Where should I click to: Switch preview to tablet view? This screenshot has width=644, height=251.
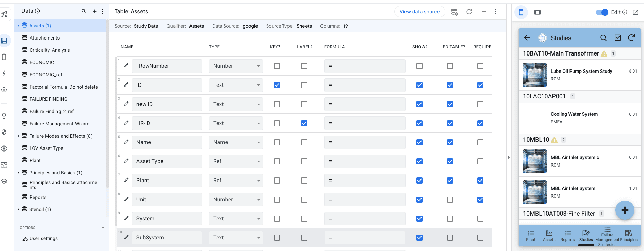(x=538, y=12)
